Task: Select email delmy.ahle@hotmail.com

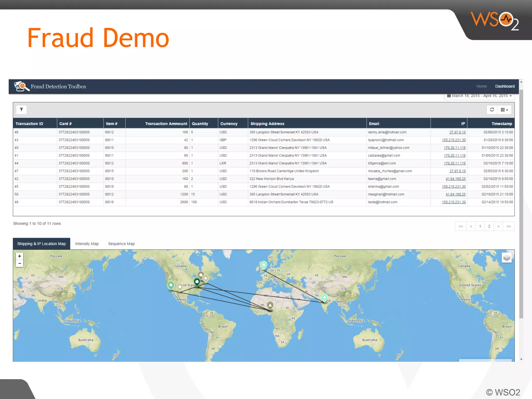Action: click(x=387, y=132)
